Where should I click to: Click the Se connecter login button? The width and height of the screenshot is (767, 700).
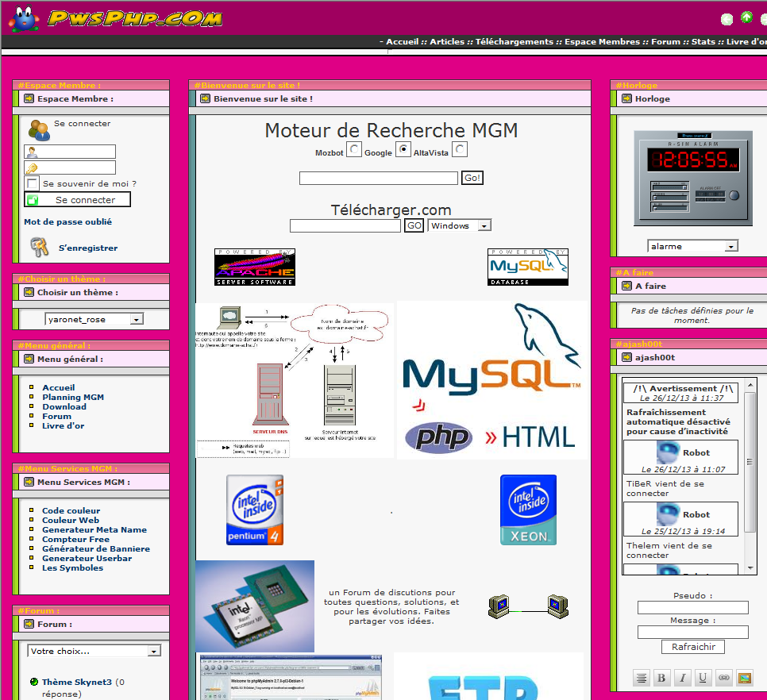(77, 199)
